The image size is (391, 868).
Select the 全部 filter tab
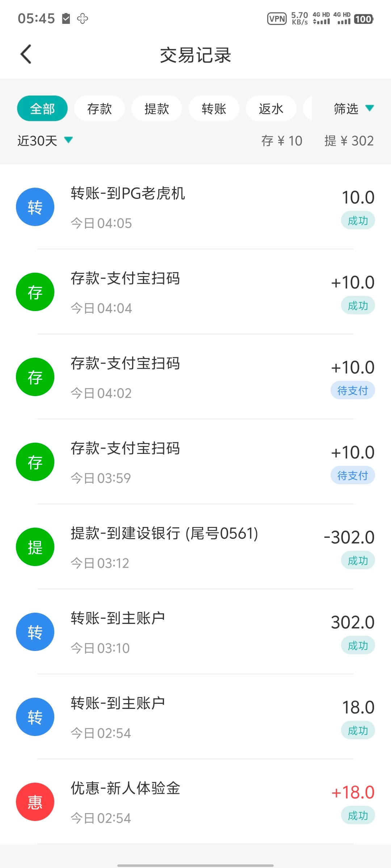[42, 109]
